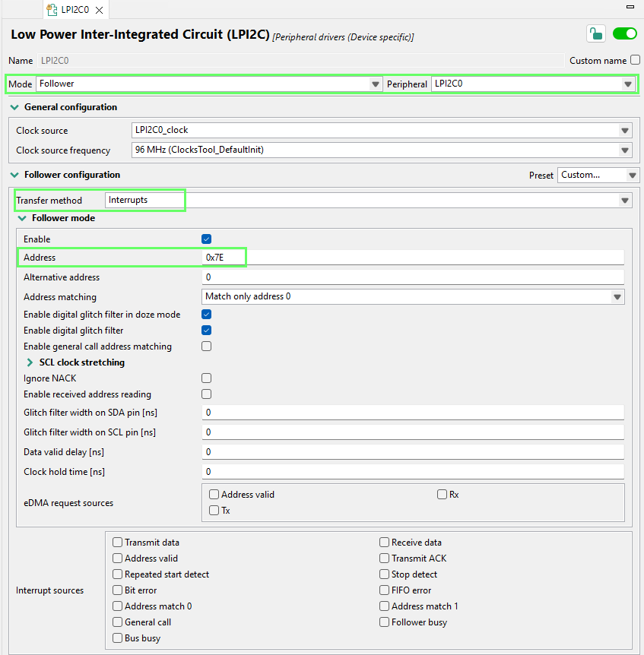Enable the Transmit ACK interrupt source

pos(384,558)
